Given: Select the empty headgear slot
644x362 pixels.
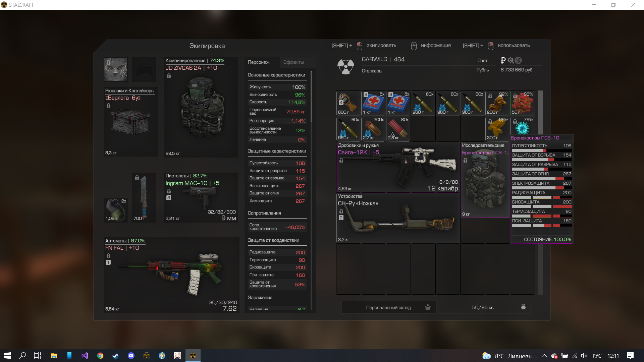Looking at the screenshot, I should click(x=144, y=70).
